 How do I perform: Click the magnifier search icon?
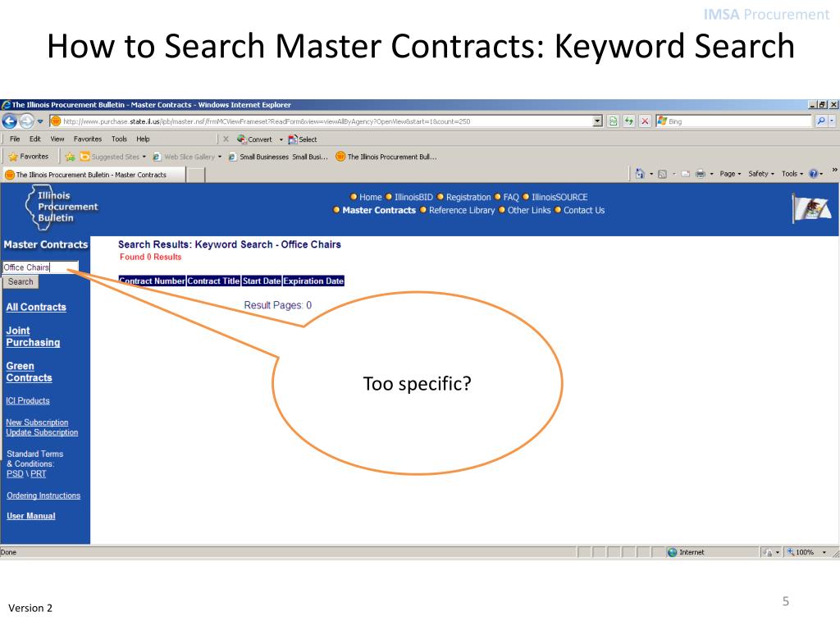coord(820,121)
